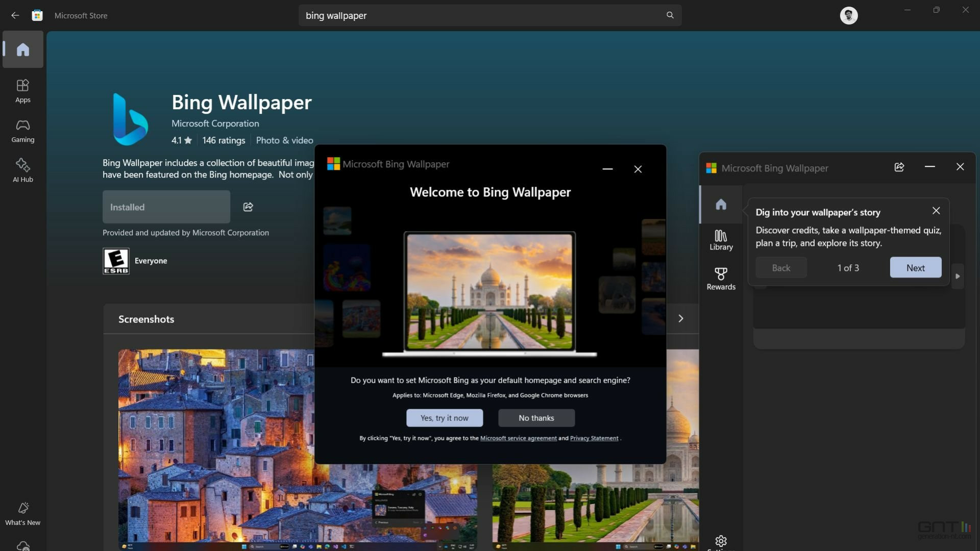Click the share icon beside Installed

coord(248,207)
